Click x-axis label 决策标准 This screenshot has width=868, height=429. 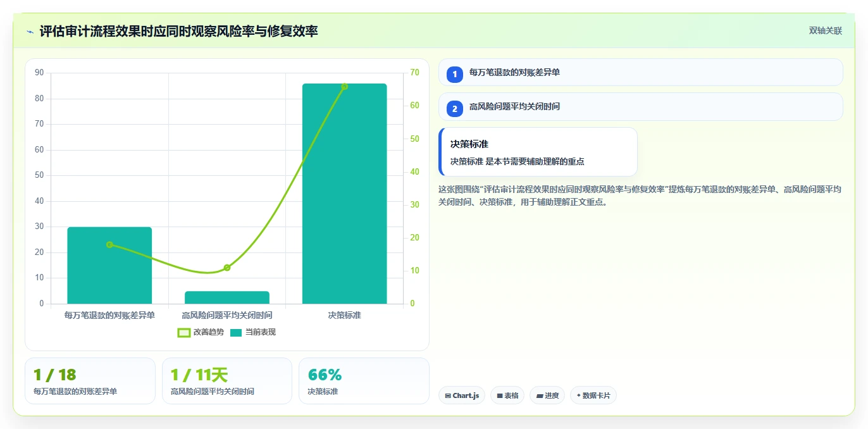[344, 314]
